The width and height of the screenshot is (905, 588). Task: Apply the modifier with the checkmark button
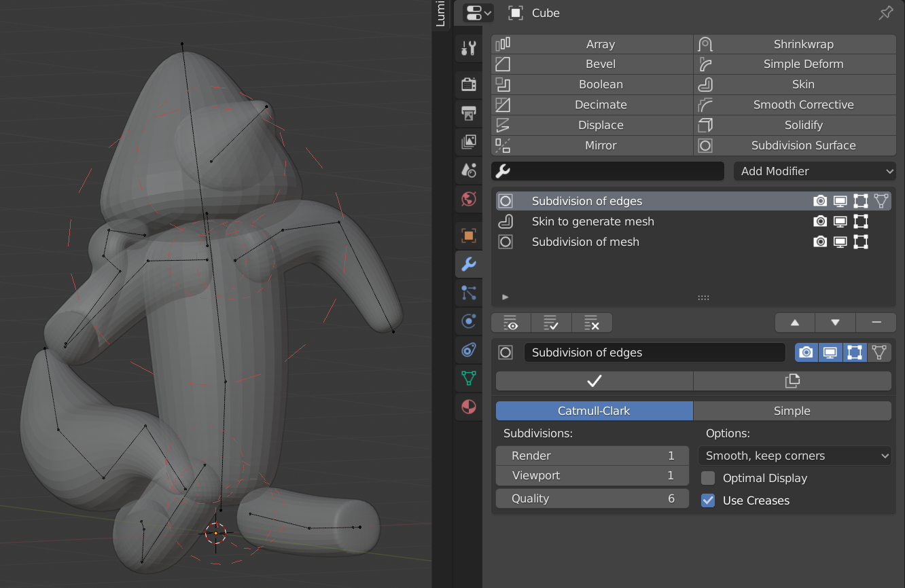coord(593,381)
